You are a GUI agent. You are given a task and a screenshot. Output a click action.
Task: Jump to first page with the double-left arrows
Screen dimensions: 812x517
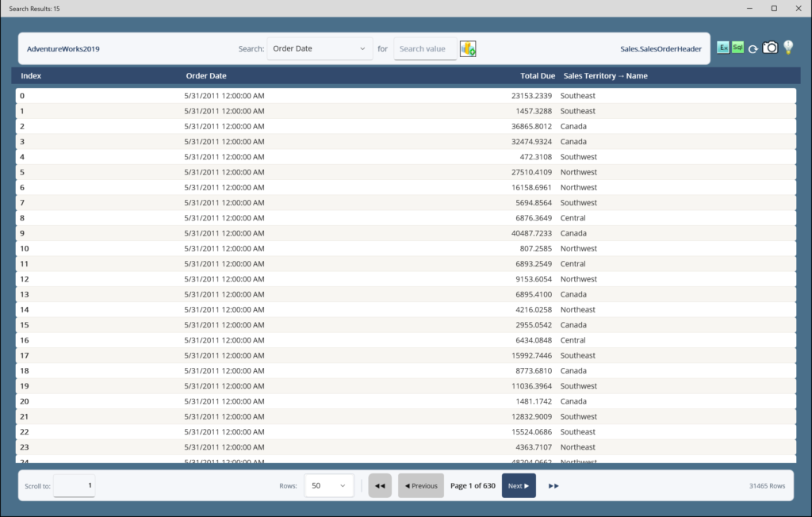(x=380, y=485)
